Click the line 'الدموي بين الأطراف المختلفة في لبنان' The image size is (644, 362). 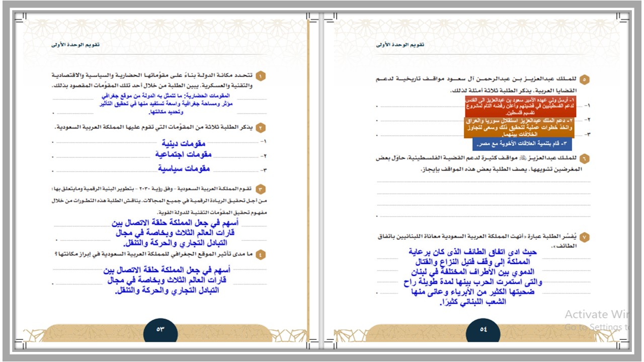click(473, 272)
